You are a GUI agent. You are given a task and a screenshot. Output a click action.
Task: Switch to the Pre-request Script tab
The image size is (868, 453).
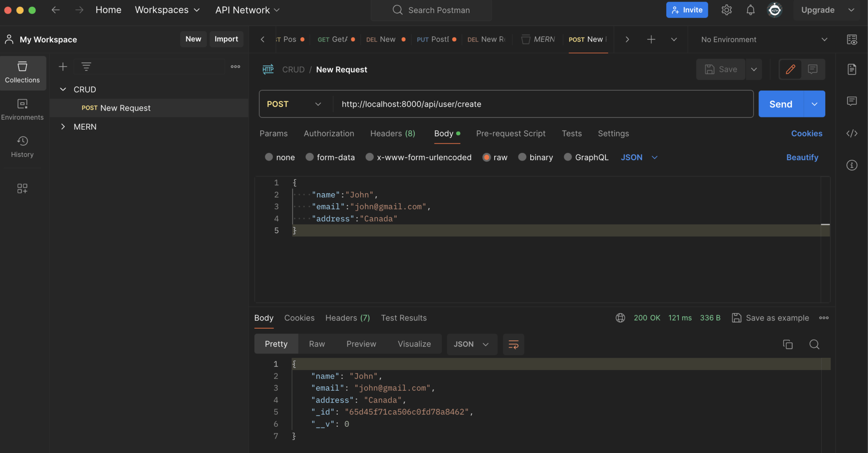coord(511,133)
